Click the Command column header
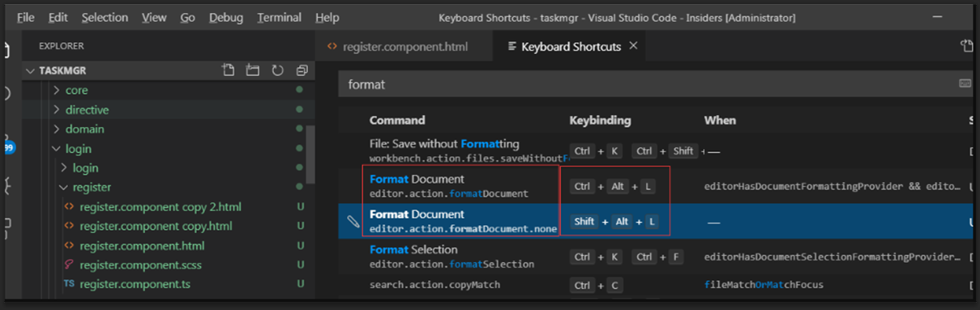 pos(397,120)
